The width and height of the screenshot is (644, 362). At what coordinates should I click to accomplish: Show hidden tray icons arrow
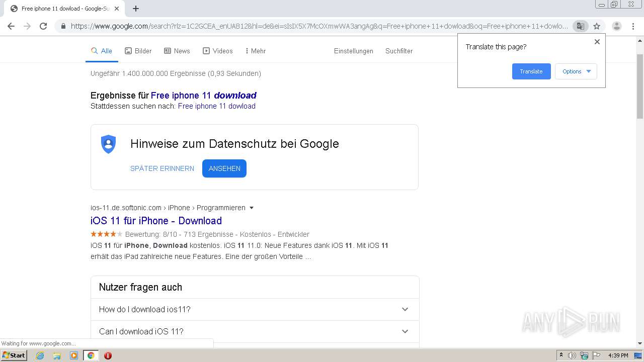[x=561, y=355]
